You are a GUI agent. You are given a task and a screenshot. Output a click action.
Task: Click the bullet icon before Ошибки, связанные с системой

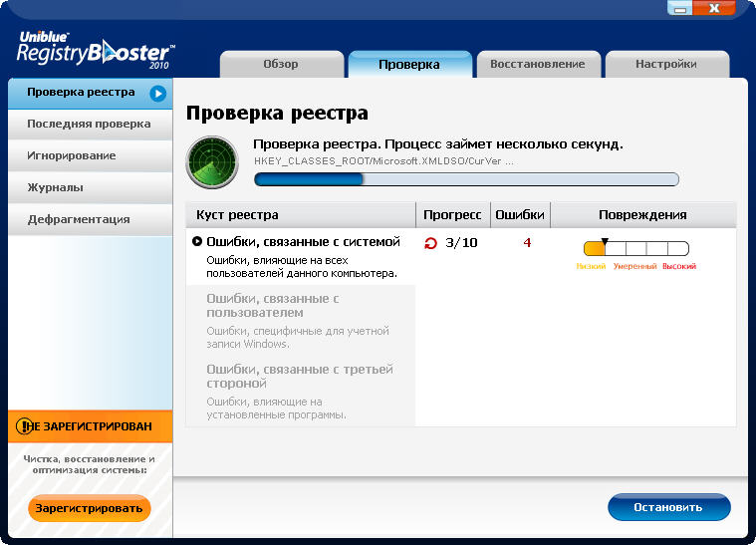click(196, 241)
